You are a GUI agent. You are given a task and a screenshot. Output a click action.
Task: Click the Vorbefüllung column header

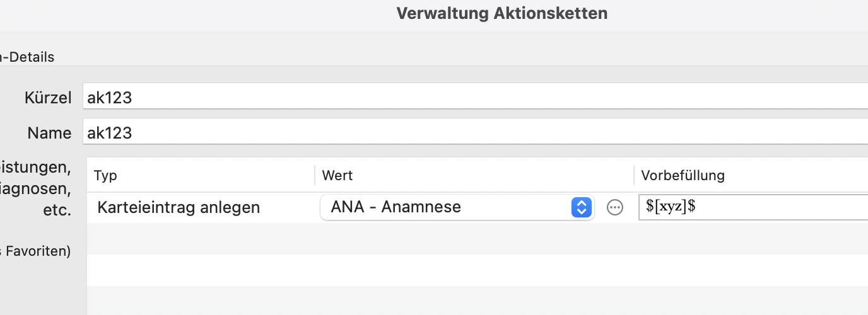point(683,175)
